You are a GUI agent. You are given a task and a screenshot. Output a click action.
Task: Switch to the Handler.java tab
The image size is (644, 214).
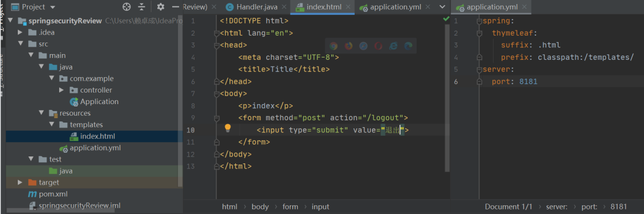point(252,7)
